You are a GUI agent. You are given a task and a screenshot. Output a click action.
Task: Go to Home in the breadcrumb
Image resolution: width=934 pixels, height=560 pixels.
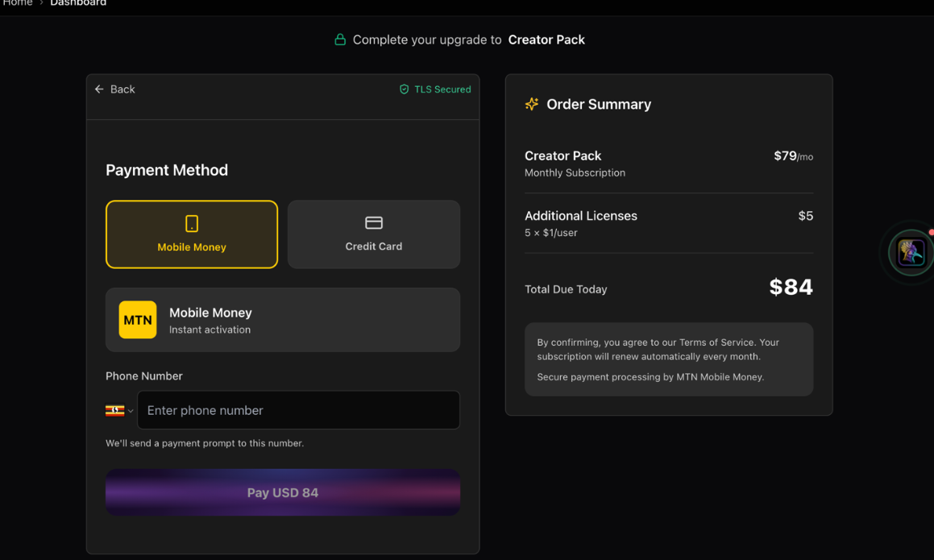[x=17, y=3]
